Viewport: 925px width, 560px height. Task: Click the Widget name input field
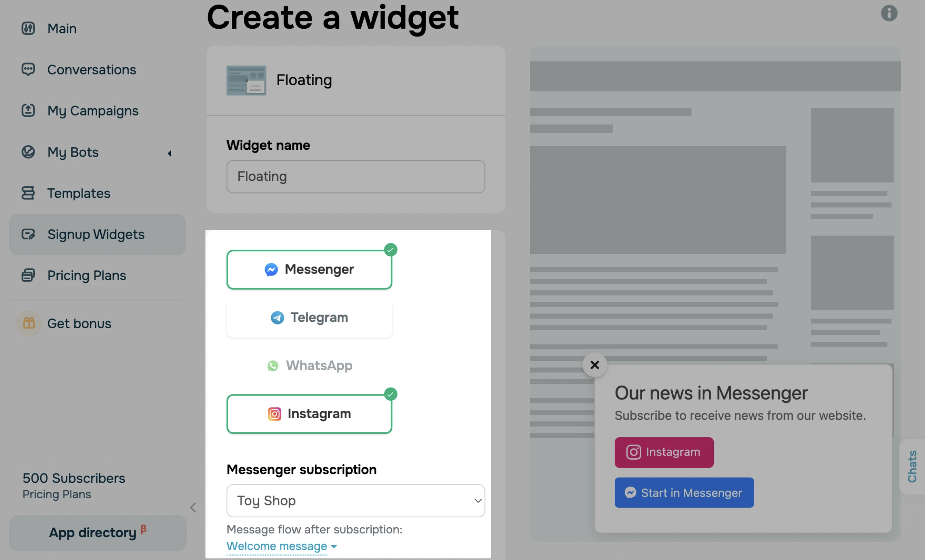point(355,176)
